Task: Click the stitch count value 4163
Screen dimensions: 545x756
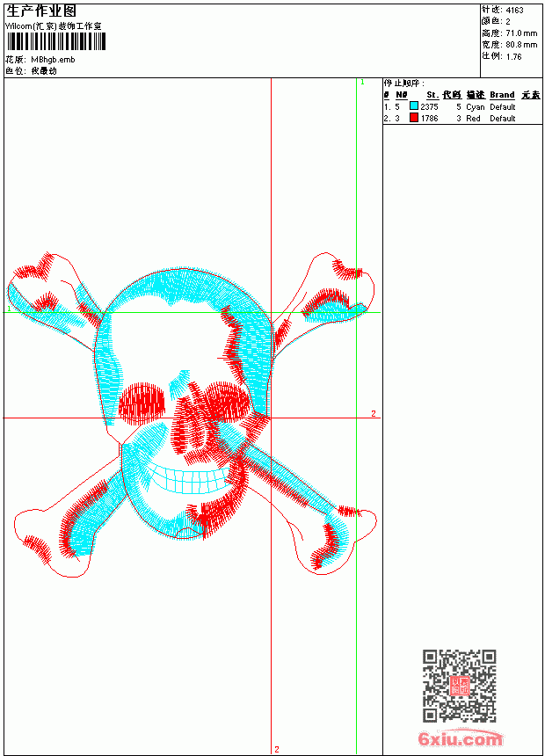Action: point(514,10)
